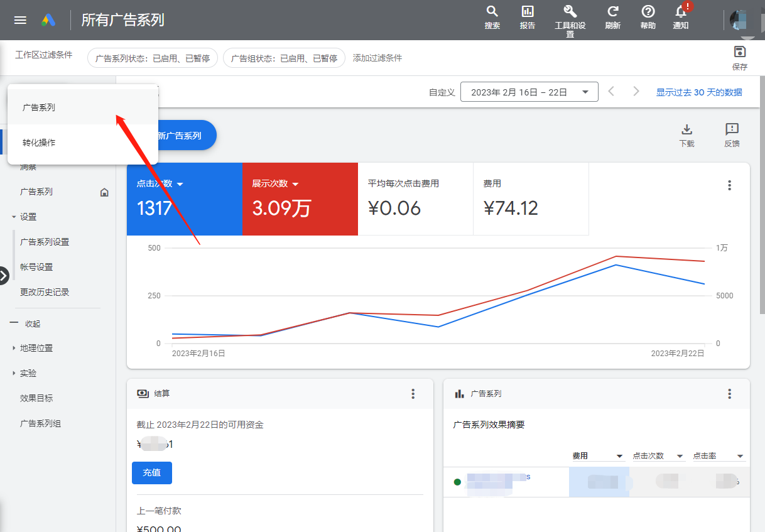Click the new 广告系列 blue button
Viewport: 765px width, 532px height.
coord(187,135)
